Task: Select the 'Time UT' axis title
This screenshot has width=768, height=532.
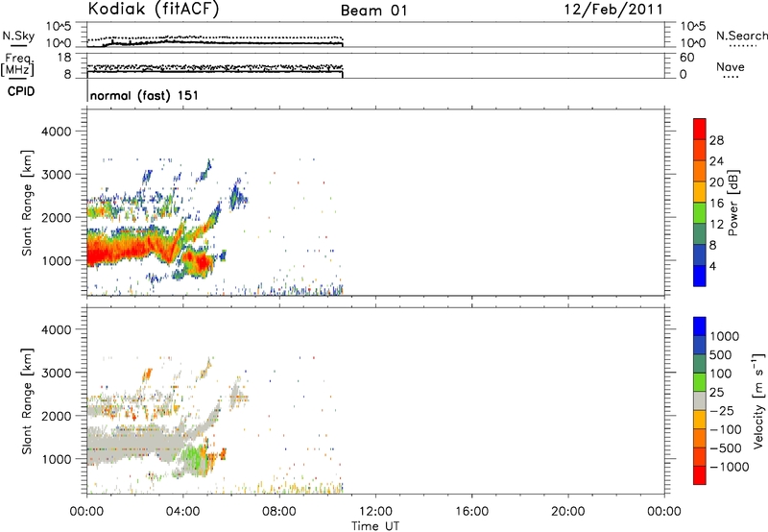Action: click(x=375, y=526)
